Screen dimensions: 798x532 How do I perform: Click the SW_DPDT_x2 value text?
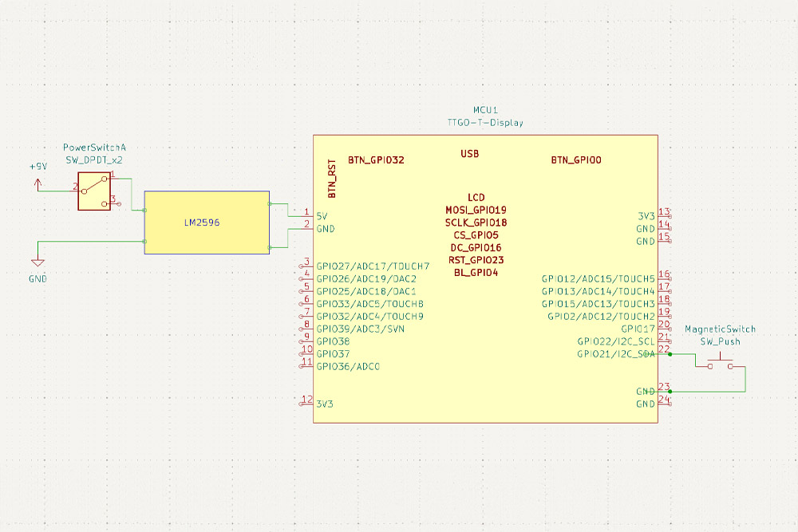94,160
